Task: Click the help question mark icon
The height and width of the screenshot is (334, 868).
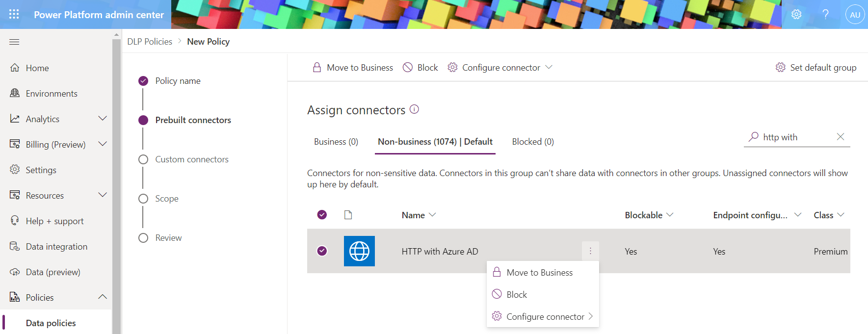Action: (x=825, y=14)
